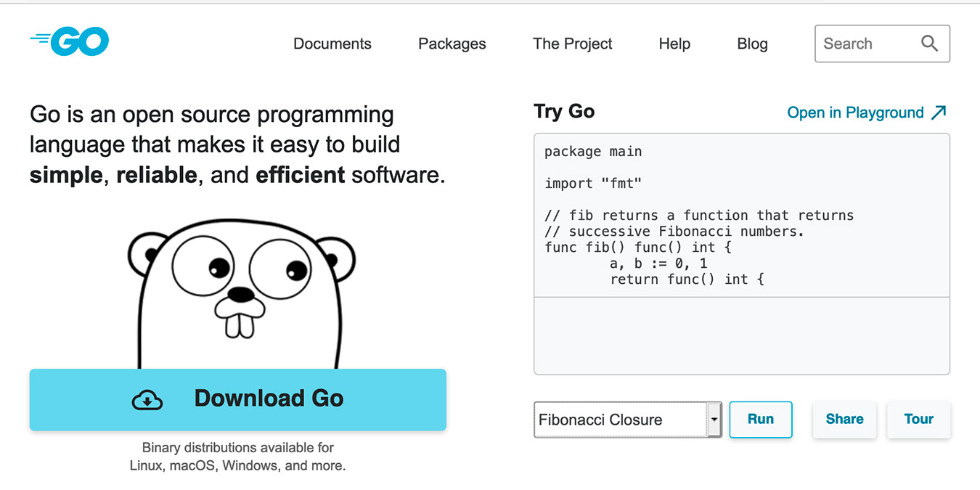Click the Try Go heading area

565,111
